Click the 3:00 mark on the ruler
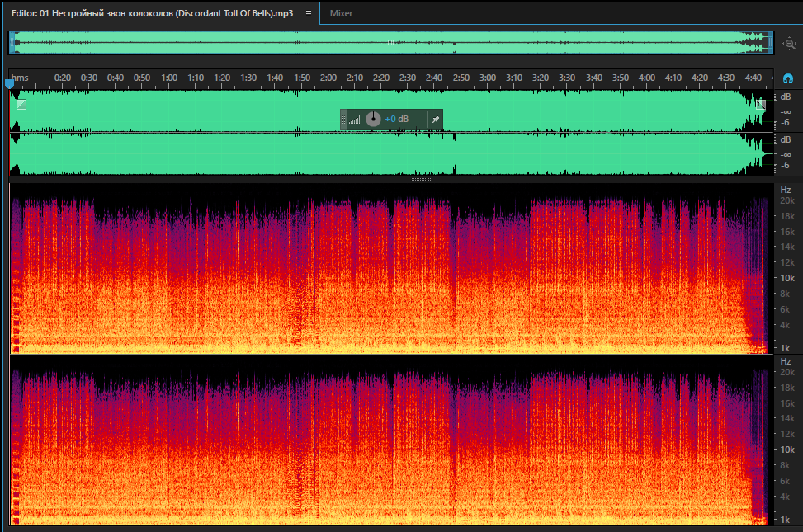 pos(488,78)
